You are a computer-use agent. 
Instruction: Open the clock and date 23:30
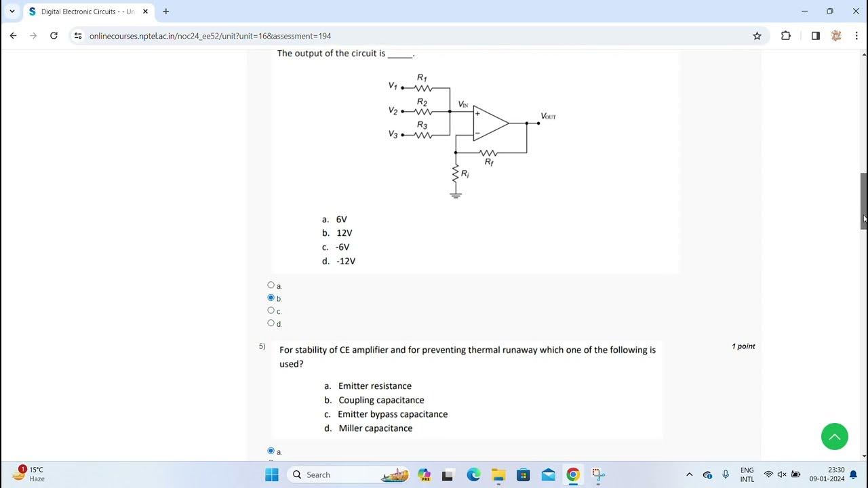(x=827, y=474)
